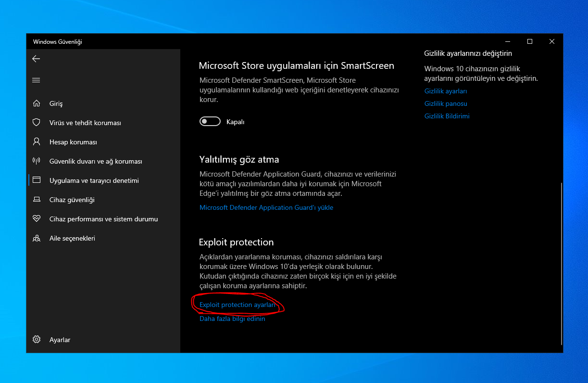Open Gizlilik Bildirimi link
Viewport: 588px width, 383px height.
[447, 116]
